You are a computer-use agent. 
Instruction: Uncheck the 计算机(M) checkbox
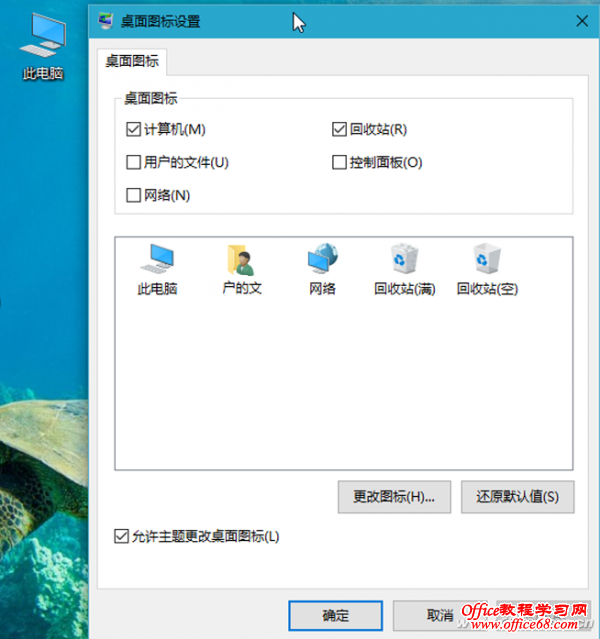(133, 130)
